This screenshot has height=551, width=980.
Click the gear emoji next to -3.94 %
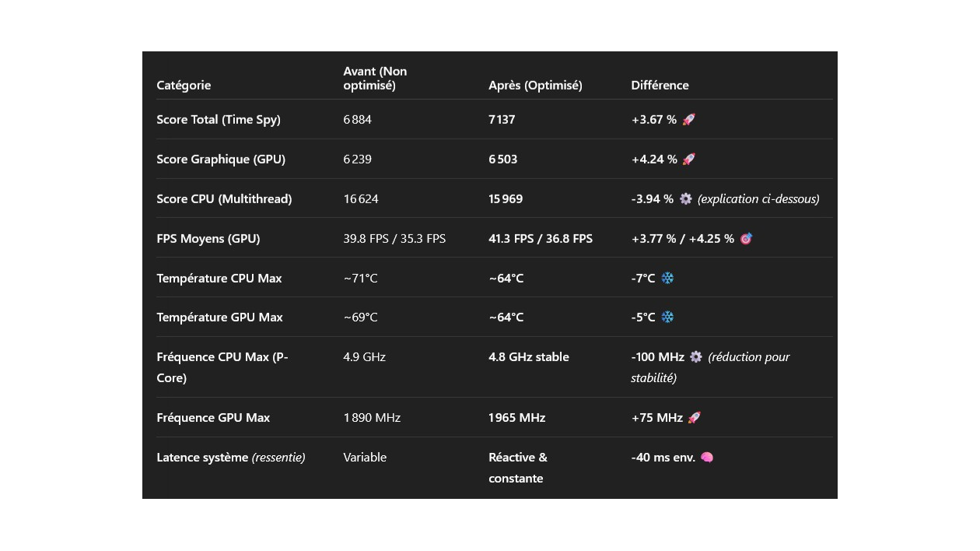tap(685, 199)
